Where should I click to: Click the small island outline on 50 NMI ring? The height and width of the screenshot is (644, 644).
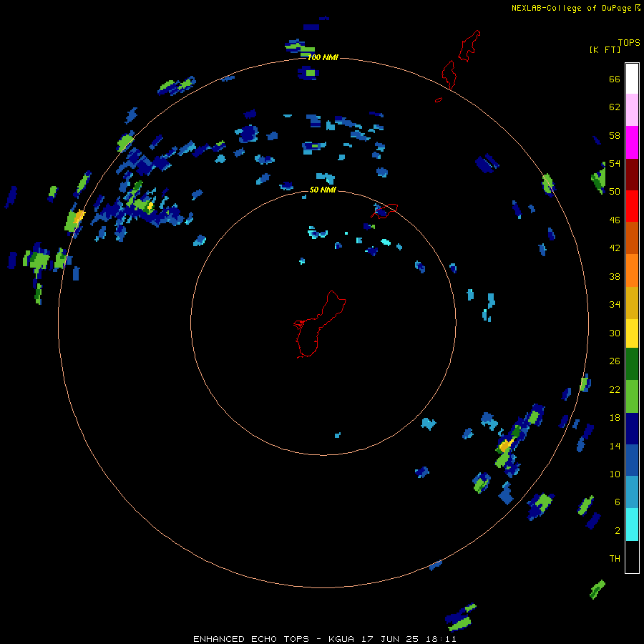[384, 211]
